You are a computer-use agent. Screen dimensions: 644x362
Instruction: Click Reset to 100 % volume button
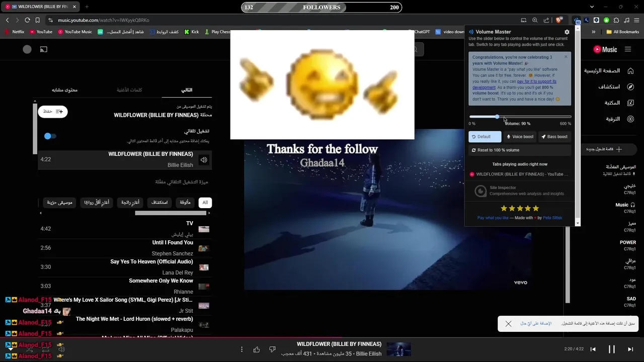tap(520, 150)
